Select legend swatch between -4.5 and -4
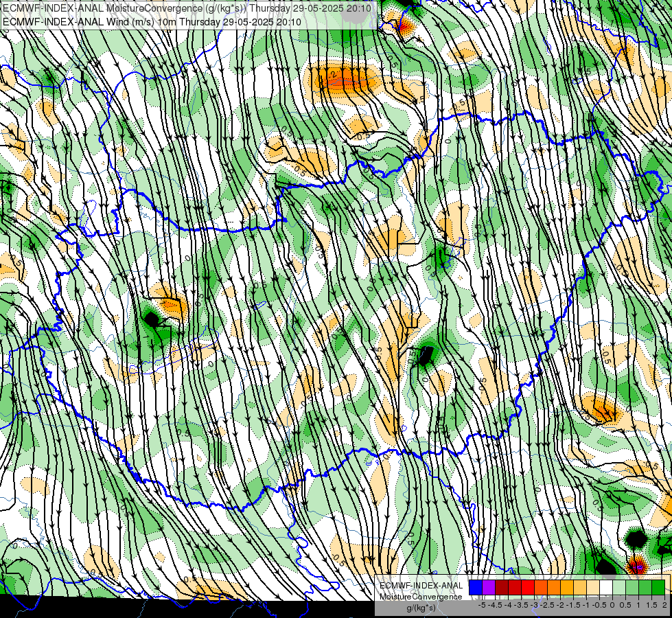Viewport: 672px width, 618px height. coord(502,588)
